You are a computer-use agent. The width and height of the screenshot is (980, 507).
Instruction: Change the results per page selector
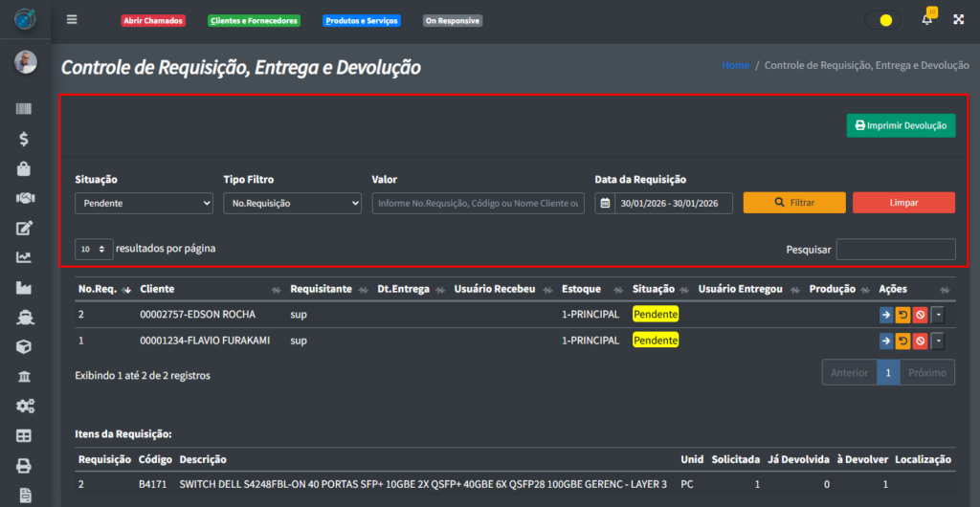94,249
